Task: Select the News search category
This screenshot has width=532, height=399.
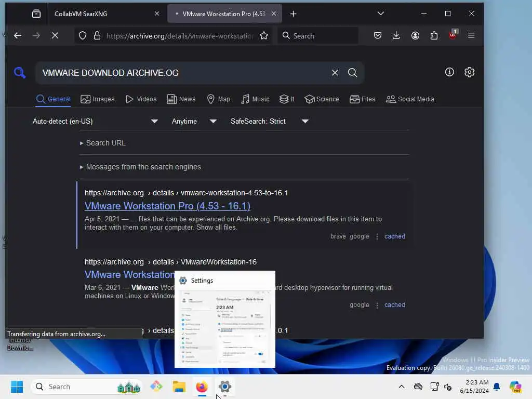Action: [x=181, y=99]
